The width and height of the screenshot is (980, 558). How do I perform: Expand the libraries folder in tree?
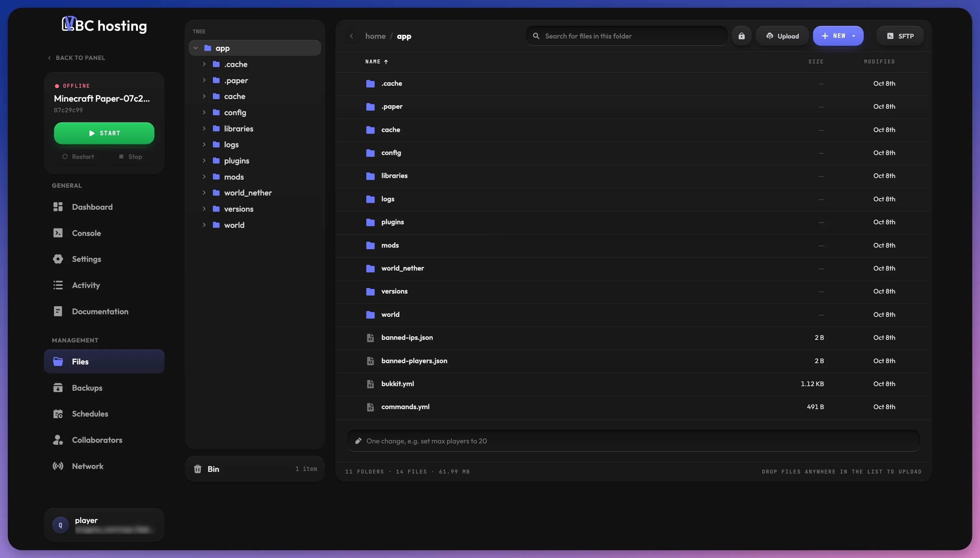click(x=204, y=128)
